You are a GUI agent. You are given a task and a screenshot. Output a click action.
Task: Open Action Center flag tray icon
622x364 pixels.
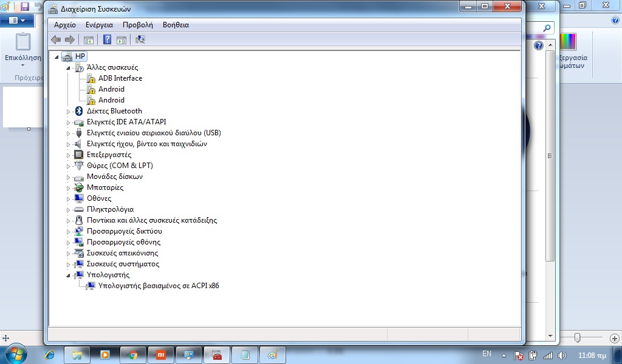[518, 356]
